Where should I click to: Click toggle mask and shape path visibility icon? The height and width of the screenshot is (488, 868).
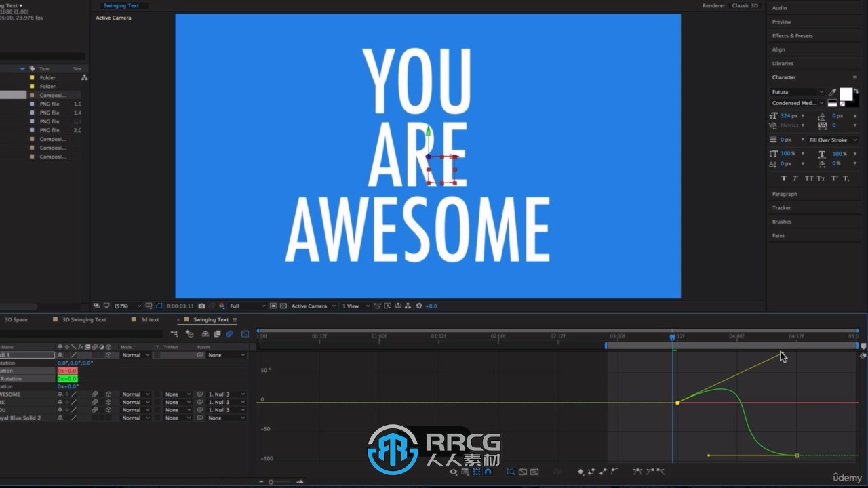tap(159, 306)
